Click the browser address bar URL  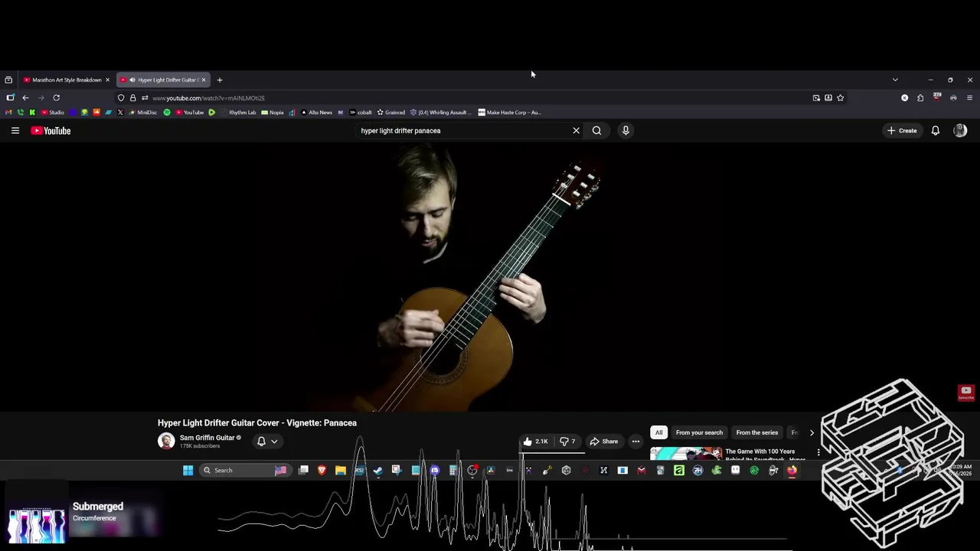(x=208, y=98)
